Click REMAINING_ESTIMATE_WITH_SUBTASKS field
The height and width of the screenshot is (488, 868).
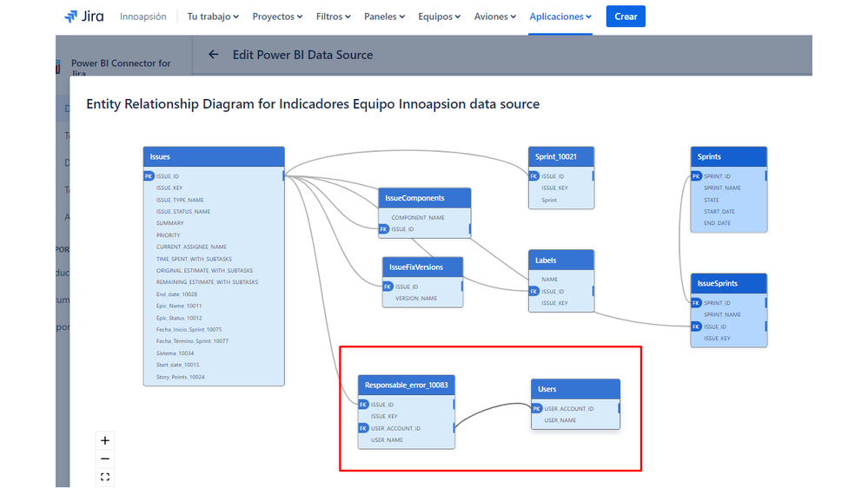point(207,282)
